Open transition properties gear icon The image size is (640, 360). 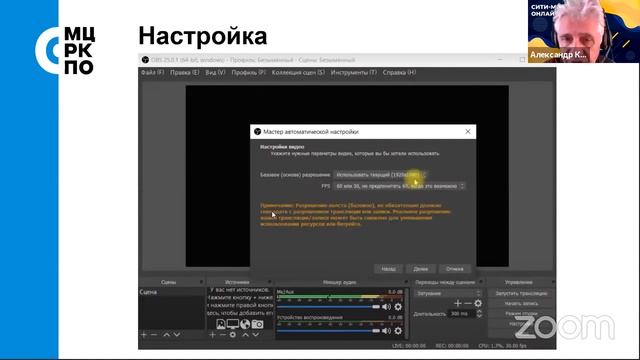[x=478, y=303]
